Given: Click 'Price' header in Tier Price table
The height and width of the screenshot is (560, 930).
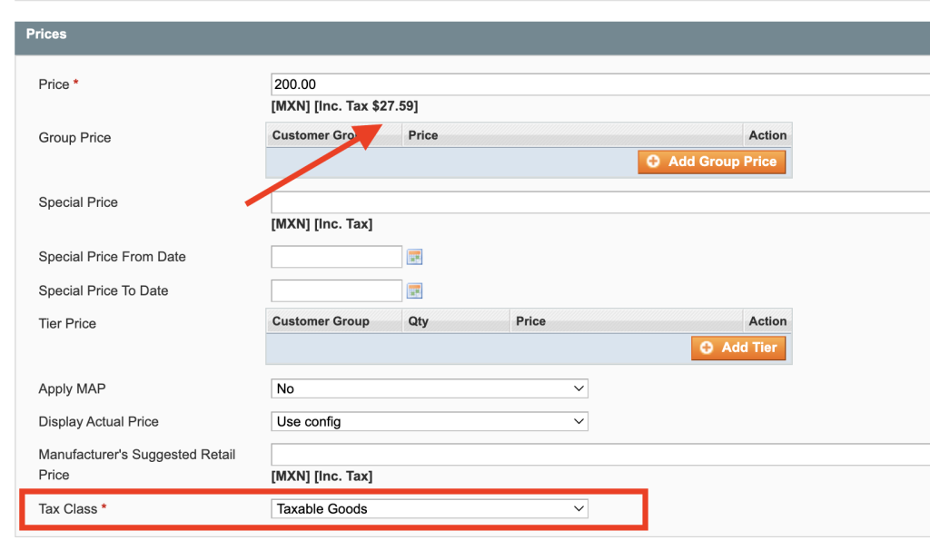Looking at the screenshot, I should tap(530, 321).
